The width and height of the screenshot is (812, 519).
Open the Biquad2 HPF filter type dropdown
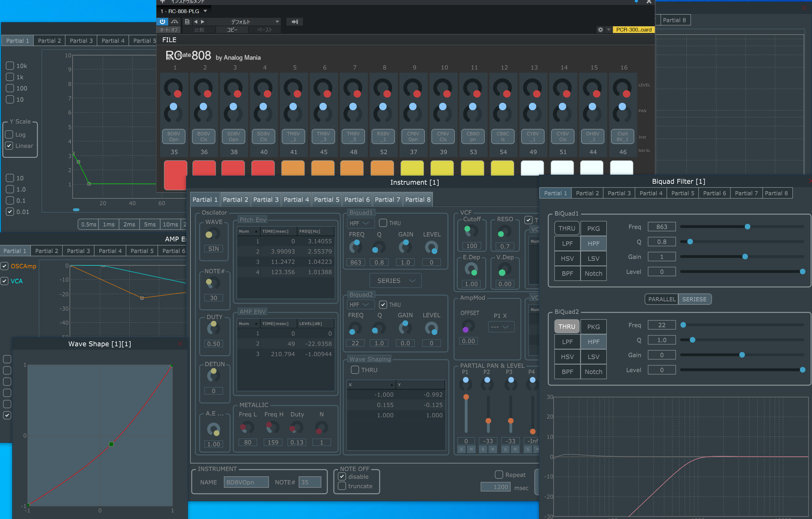pos(361,305)
